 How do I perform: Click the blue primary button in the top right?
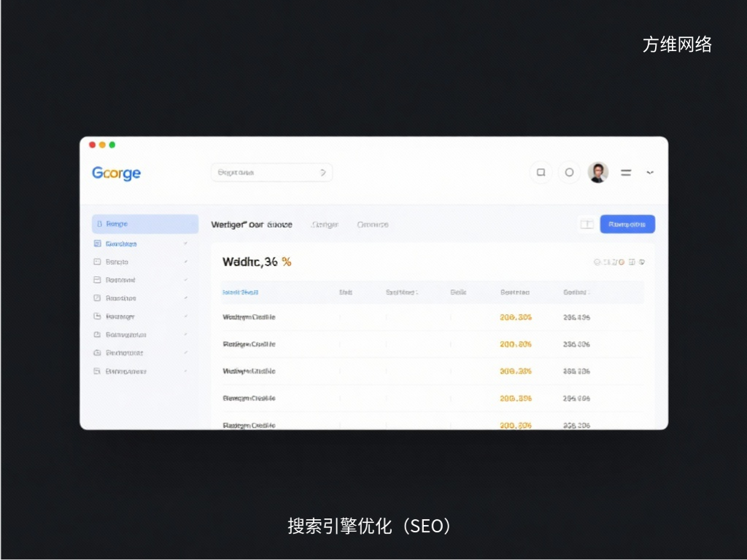(627, 224)
